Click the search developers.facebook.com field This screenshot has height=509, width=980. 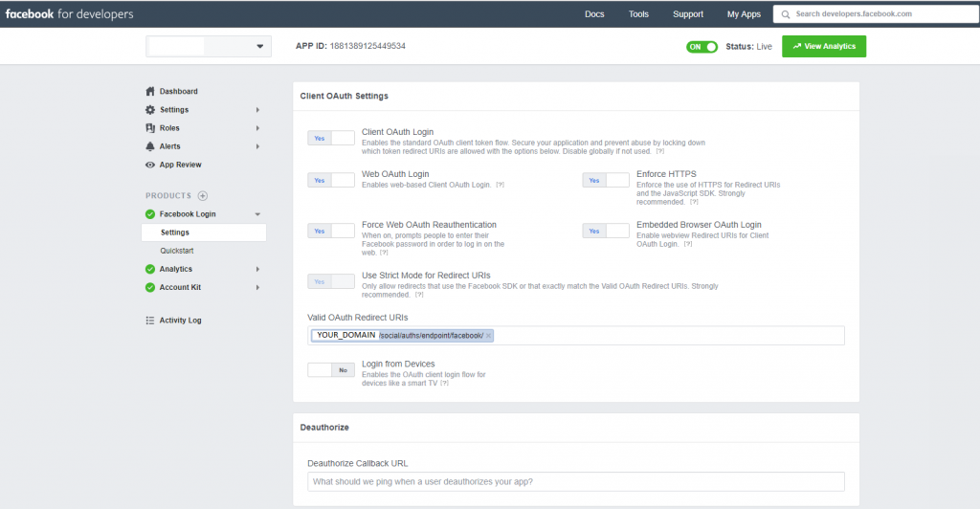pos(877,13)
